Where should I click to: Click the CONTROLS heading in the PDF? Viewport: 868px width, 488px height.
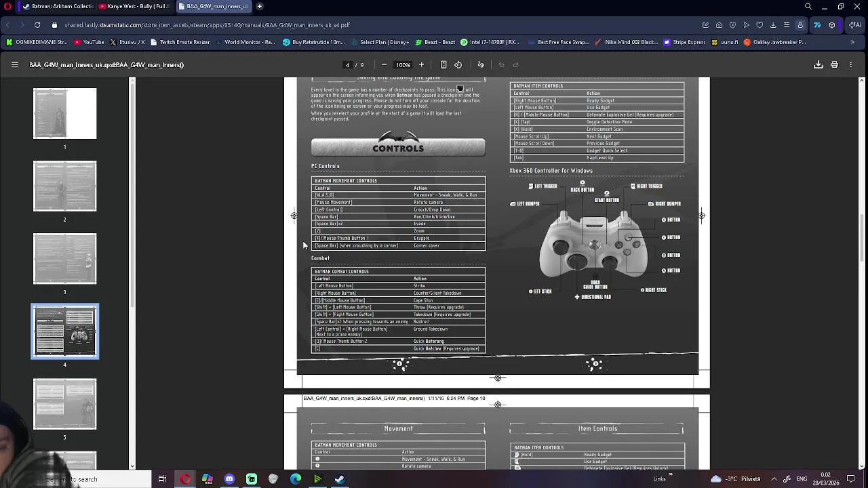[398, 148]
